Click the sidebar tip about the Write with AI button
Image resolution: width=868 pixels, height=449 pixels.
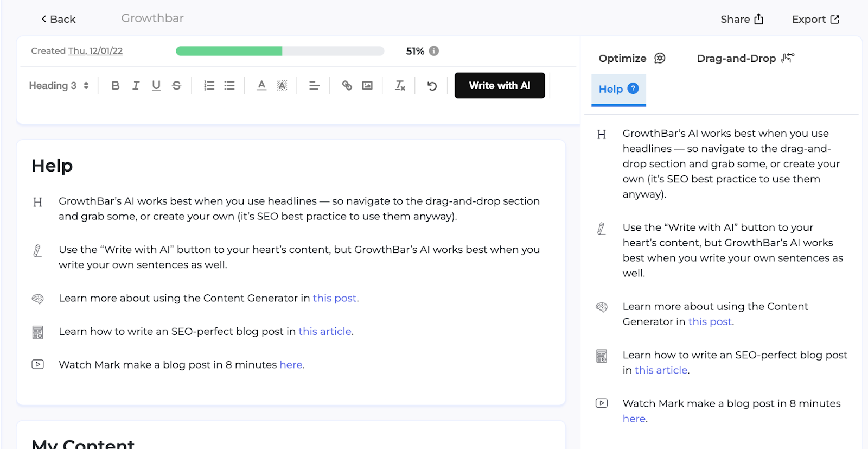(x=733, y=250)
